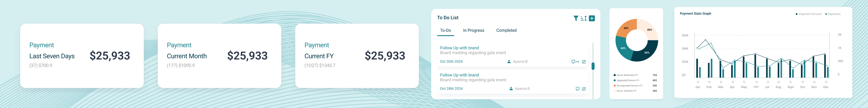
Task: Switch to the Completed tab
Action: [506, 30]
